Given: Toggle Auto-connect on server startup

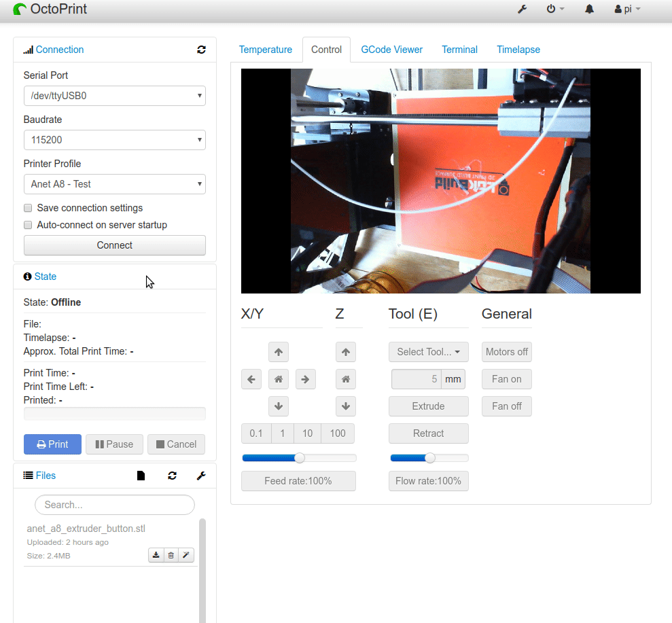Looking at the screenshot, I should [28, 225].
